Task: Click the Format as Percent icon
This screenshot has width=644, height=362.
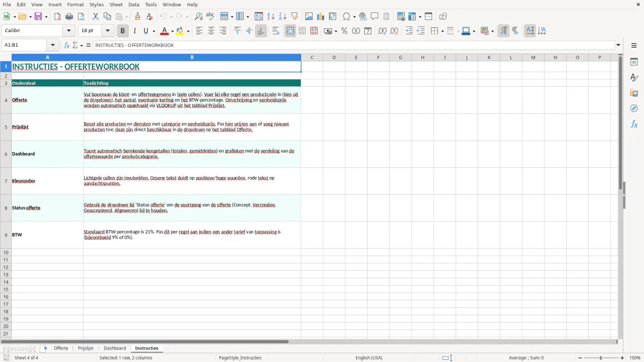Action: 344,31
